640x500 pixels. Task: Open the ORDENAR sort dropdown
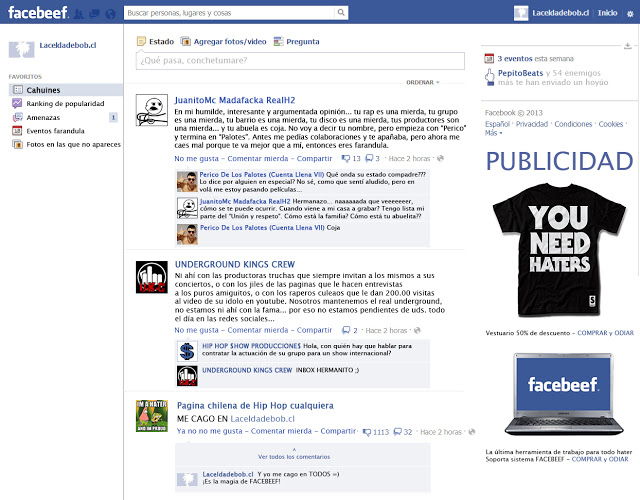point(422,82)
